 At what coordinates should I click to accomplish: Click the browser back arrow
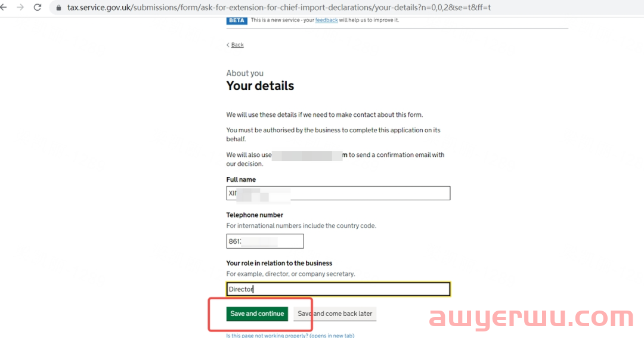pyautogui.click(x=4, y=7)
